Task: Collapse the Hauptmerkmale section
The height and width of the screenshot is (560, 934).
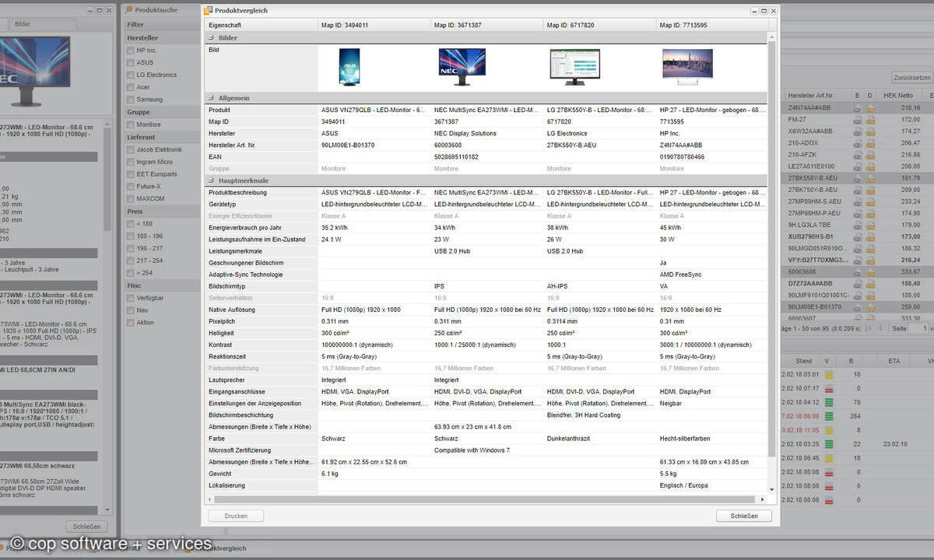Action: click(x=211, y=180)
